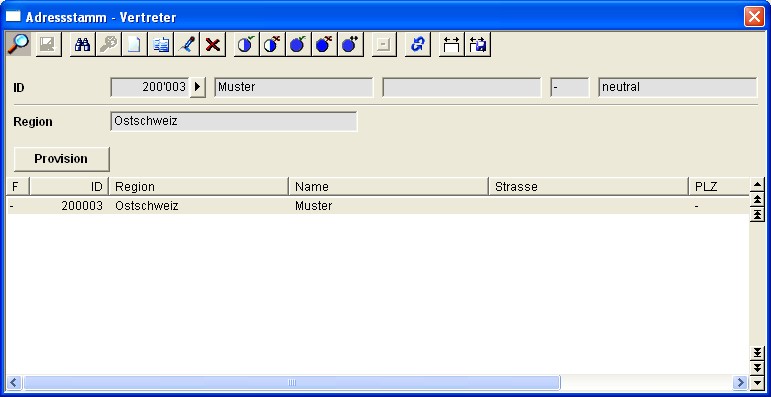The height and width of the screenshot is (397, 771).
Task: Click the page-up double arrow button
Action: (x=757, y=199)
